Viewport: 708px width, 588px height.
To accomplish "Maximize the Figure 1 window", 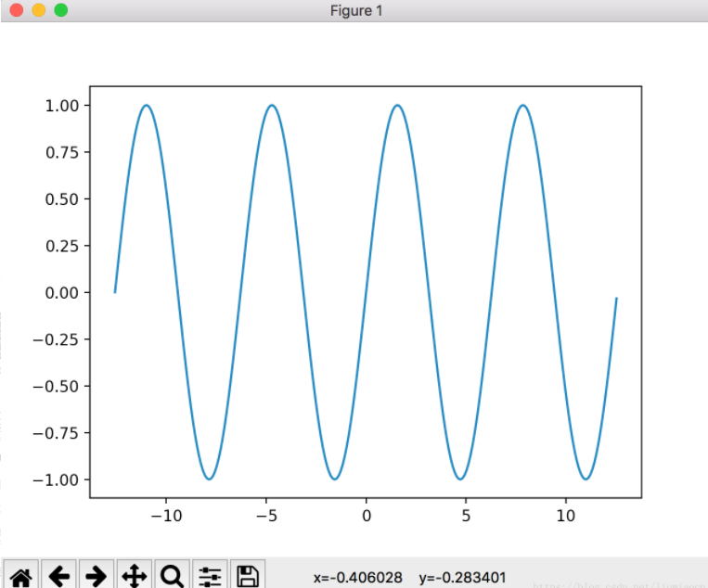I will (61, 10).
